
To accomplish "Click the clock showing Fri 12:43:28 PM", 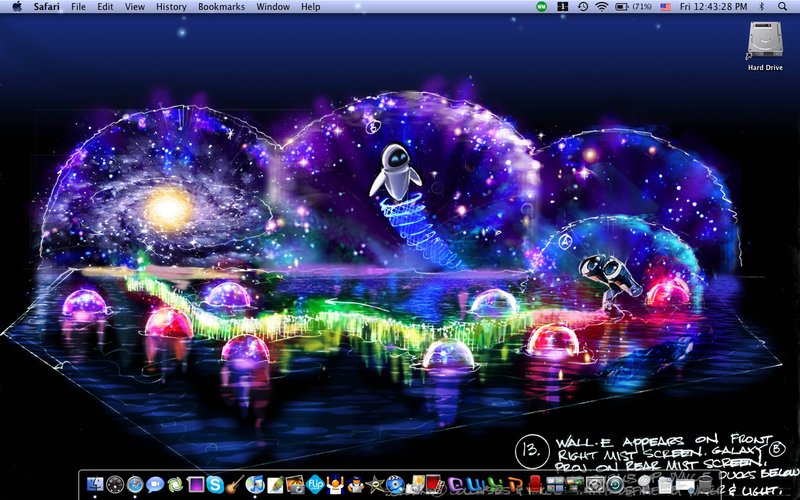I will 713,7.
